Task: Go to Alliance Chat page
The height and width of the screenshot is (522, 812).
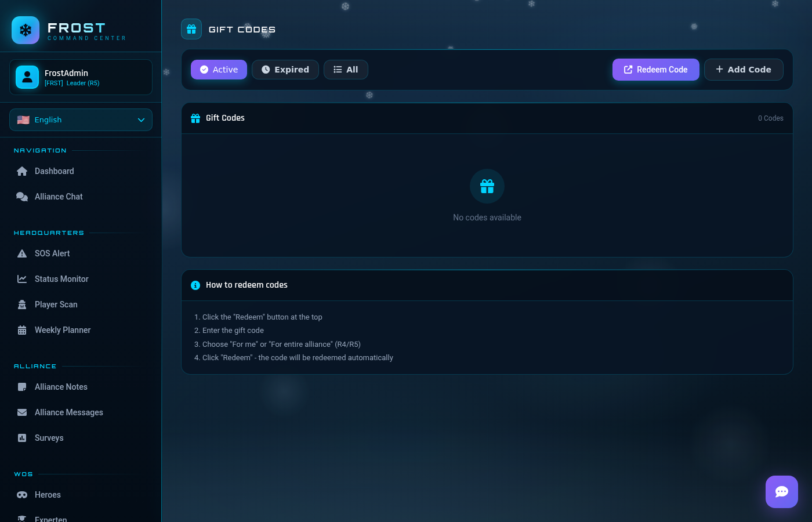Action: [58, 197]
